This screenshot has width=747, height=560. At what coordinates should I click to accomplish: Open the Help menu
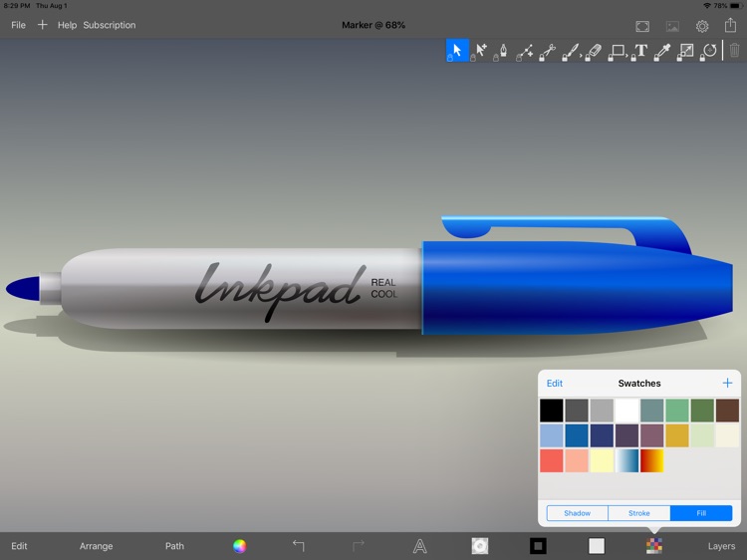[x=67, y=25]
